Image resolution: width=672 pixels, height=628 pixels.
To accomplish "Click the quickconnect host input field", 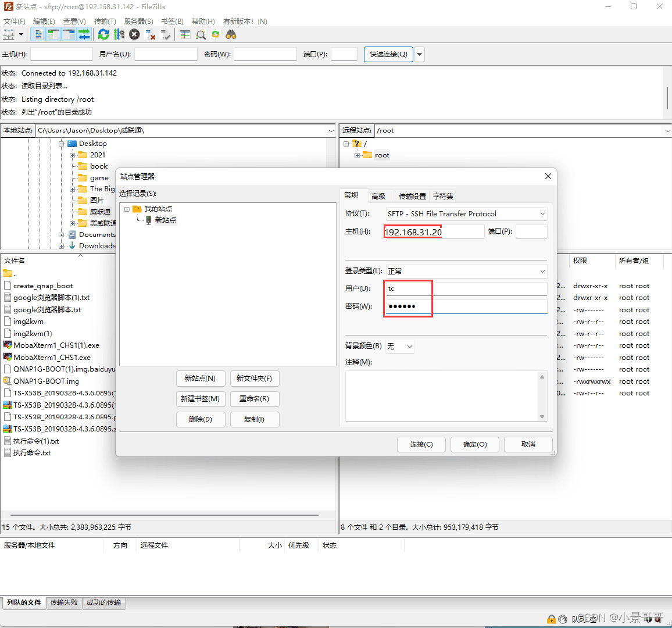I will pyautogui.click(x=62, y=54).
